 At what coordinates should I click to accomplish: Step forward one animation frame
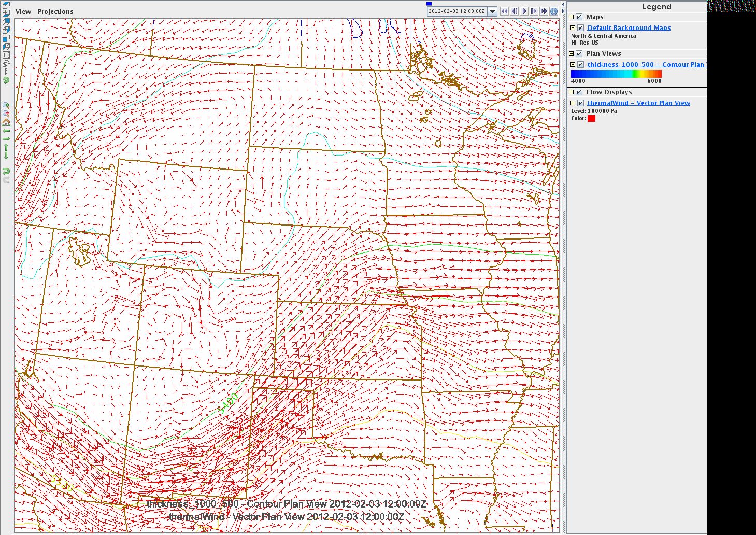(x=534, y=11)
